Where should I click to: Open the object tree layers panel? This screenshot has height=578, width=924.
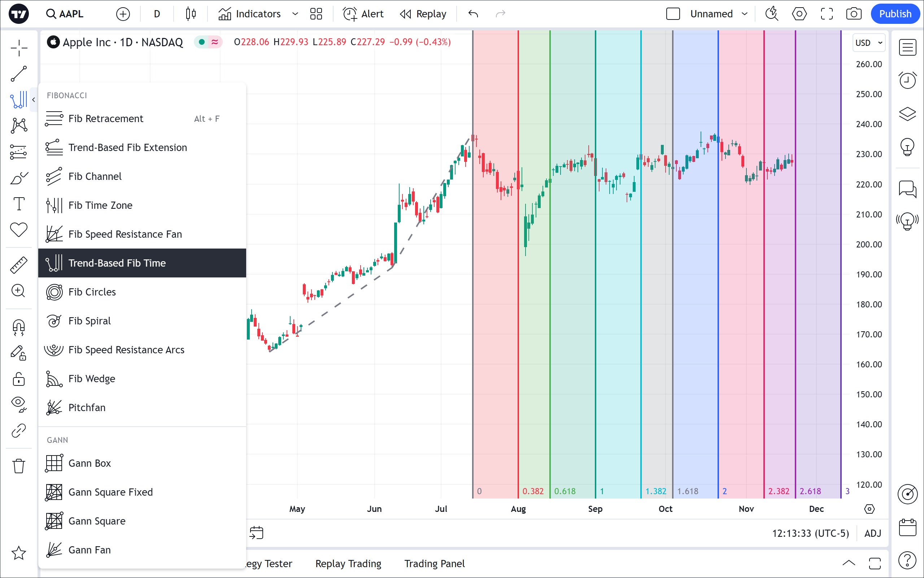pyautogui.click(x=908, y=113)
